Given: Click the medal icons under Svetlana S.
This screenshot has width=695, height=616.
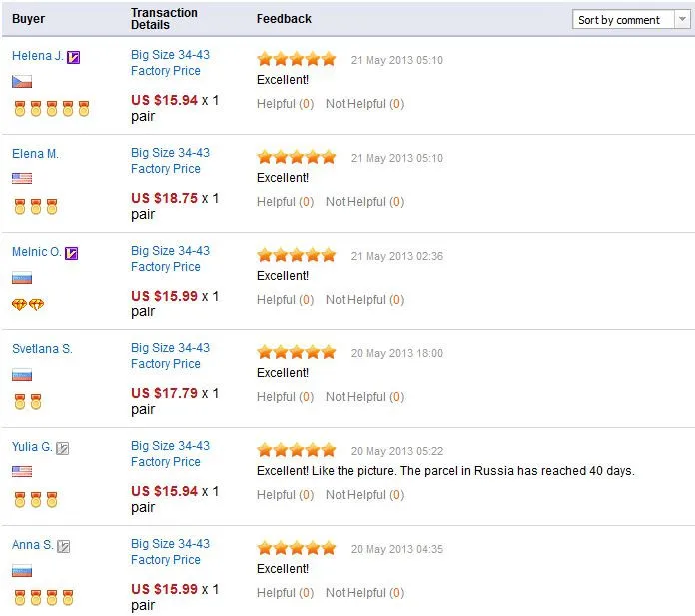Looking at the screenshot, I should tap(28, 402).
